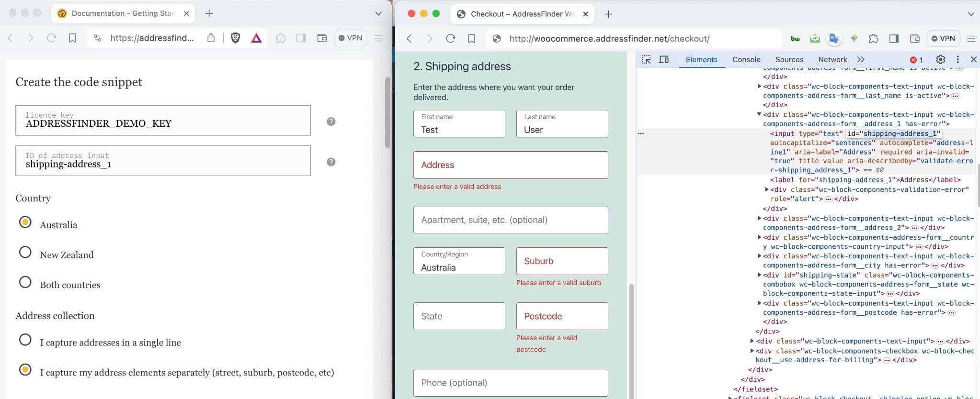
Task: Click the Brave Rewards triangle icon
Action: pyautogui.click(x=256, y=38)
